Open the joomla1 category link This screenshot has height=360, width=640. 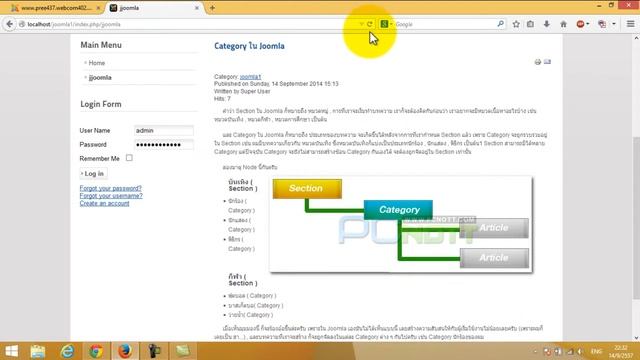[x=250, y=77]
